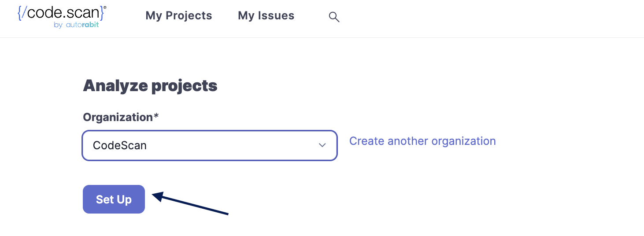
Task: Go to My Projects
Action: (178, 16)
